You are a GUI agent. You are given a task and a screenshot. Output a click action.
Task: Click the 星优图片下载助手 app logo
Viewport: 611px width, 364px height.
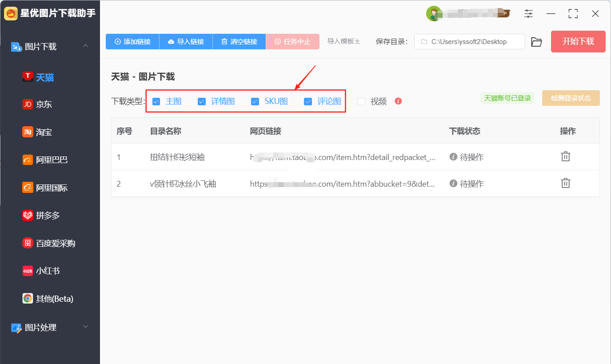tap(11, 13)
